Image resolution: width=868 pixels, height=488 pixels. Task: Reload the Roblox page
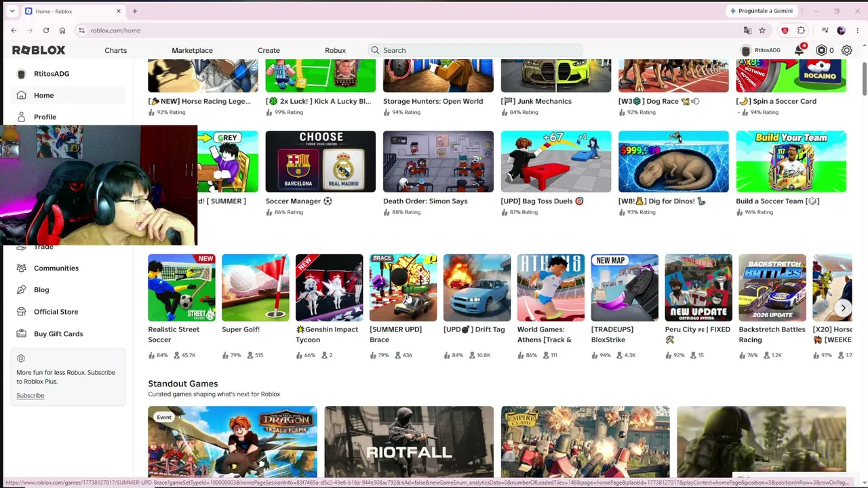(x=46, y=30)
